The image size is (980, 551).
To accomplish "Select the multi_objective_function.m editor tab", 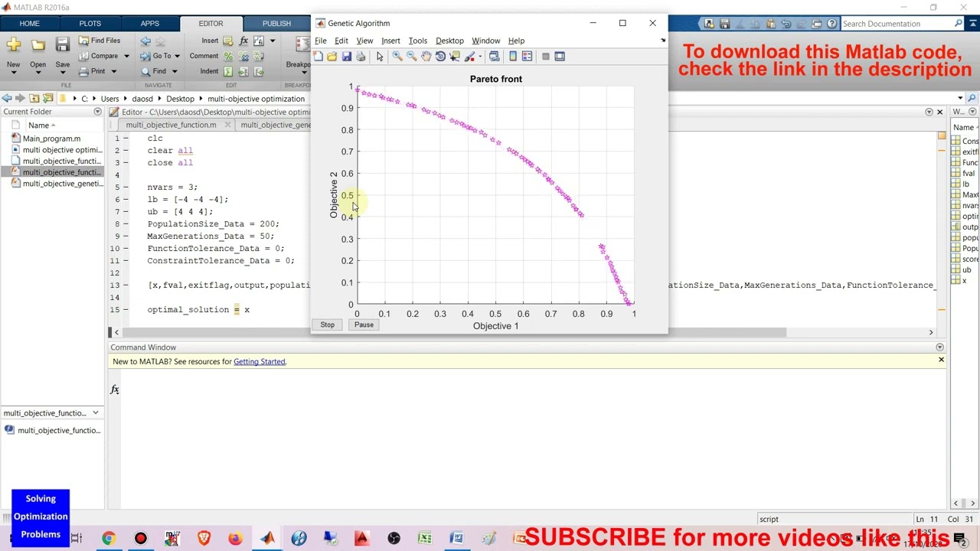I will pyautogui.click(x=171, y=125).
